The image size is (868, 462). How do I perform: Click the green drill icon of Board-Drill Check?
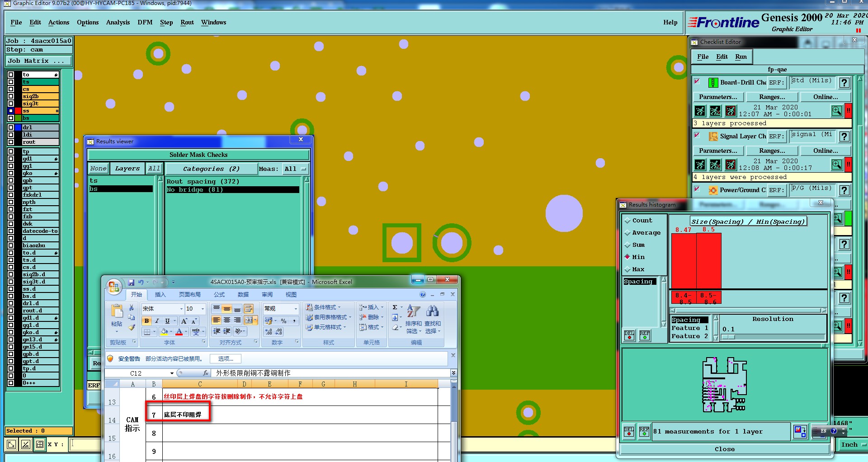coord(713,83)
